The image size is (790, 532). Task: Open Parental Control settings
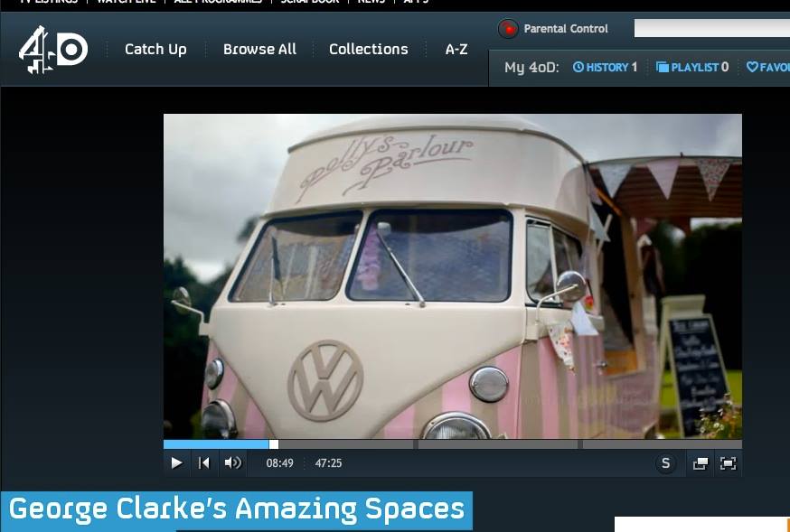coord(566,29)
